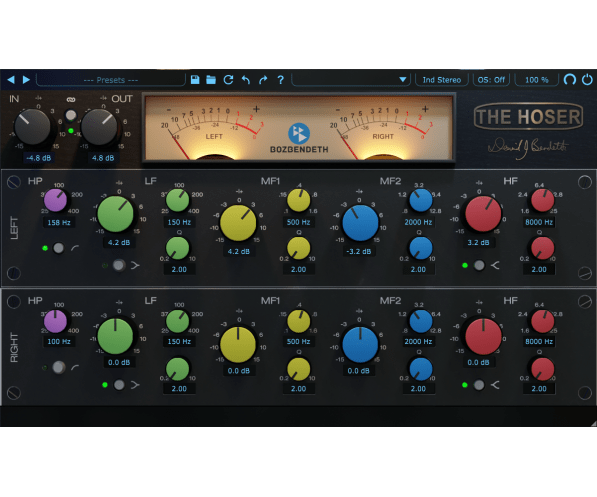Toggle the Left LF shelf mode button
Image resolution: width=597 pixels, height=497 pixels.
pos(119,265)
